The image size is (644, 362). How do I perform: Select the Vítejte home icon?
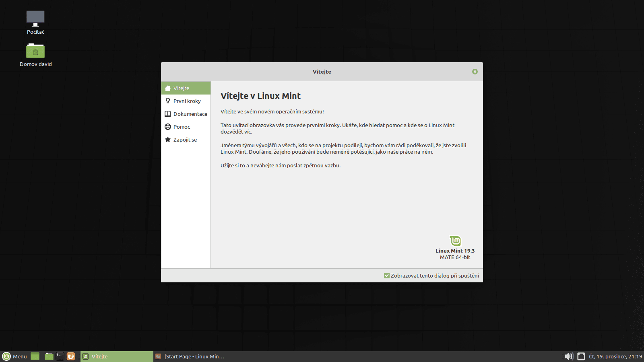tap(168, 88)
